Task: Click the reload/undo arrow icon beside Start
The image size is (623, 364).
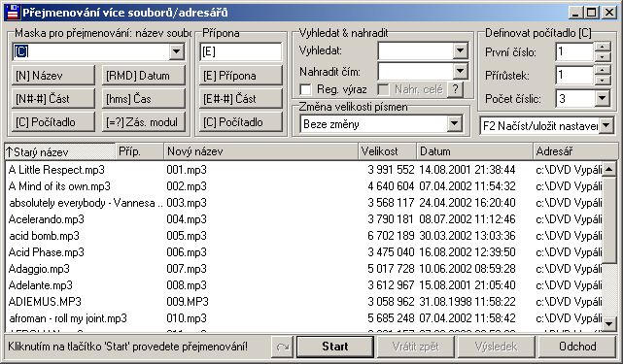Action: [x=283, y=347]
